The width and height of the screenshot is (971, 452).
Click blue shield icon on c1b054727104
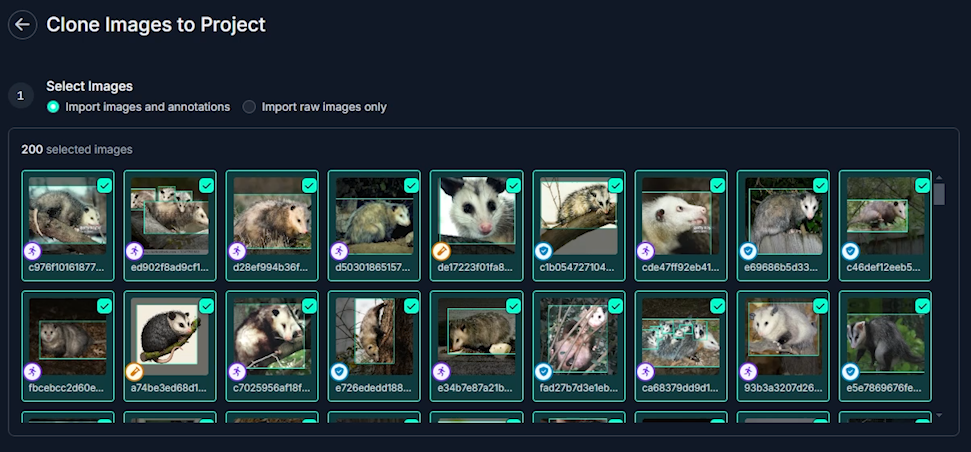click(543, 251)
